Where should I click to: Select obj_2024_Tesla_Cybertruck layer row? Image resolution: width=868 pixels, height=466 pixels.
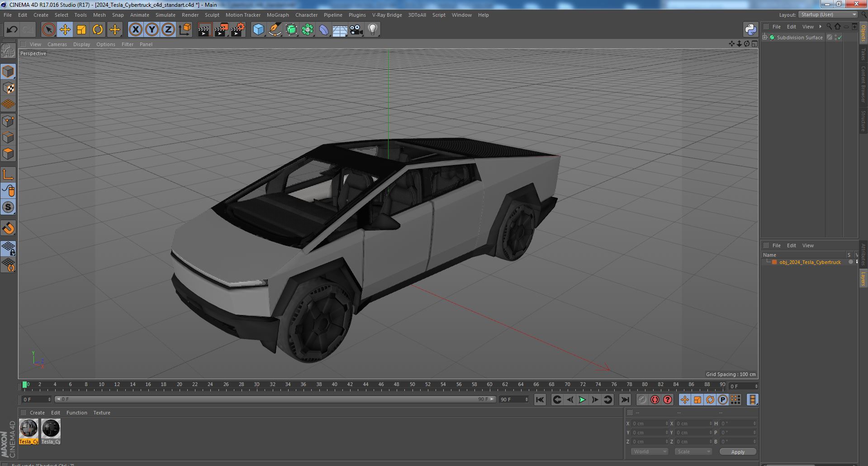point(810,262)
